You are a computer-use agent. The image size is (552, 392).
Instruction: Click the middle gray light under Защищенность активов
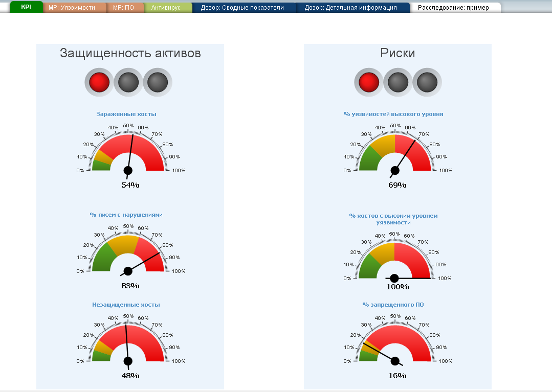[x=128, y=82]
